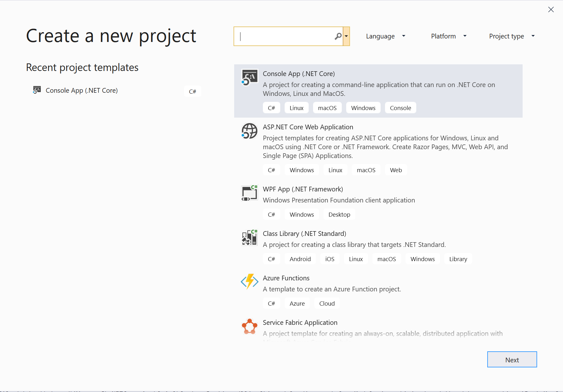This screenshot has width=563, height=392.
Task: Click the Windows tag under Class Library
Action: pyautogui.click(x=423, y=259)
